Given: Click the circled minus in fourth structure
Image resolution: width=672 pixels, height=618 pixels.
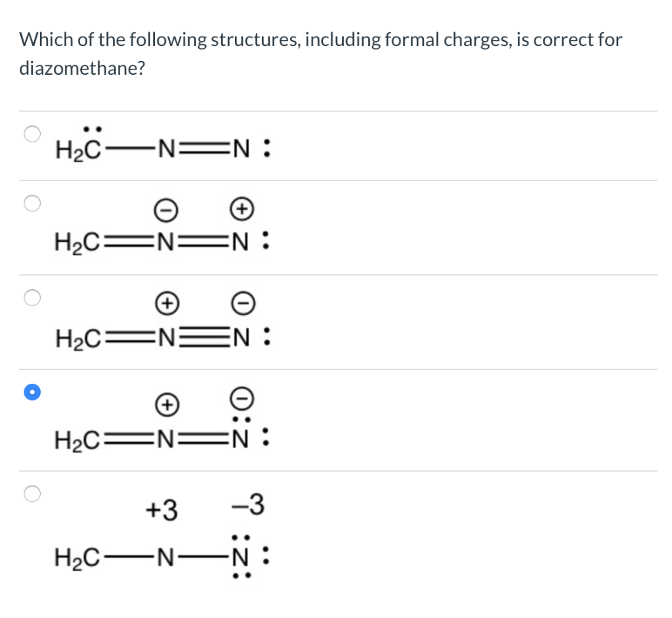Looking at the screenshot, I should 242,397.
